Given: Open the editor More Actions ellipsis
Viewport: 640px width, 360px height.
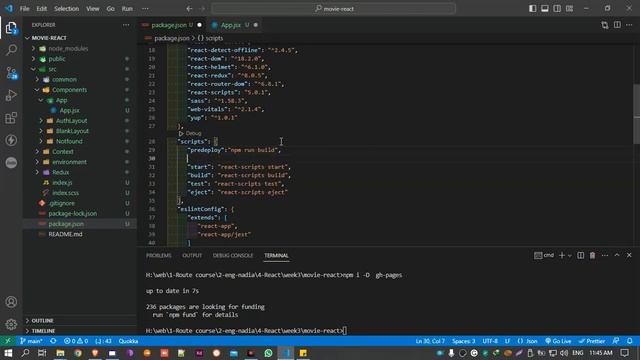Looking at the screenshot, I should (629, 25).
